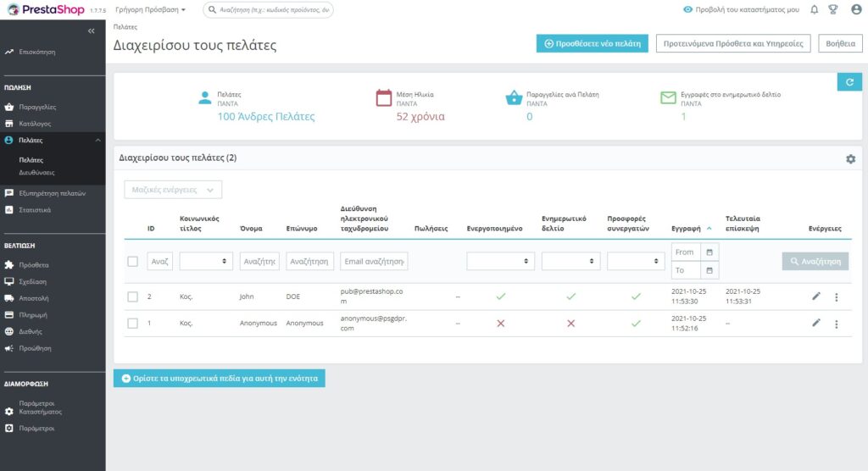This screenshot has width=868, height=471.
Task: Tick the select-all checkbox in the filter row
Action: coord(132,262)
